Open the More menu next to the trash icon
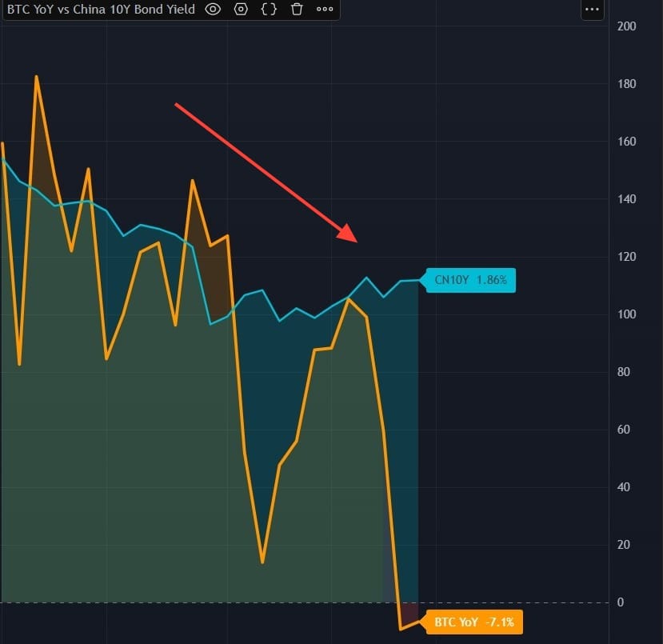Screen dimensions: 663x644 click(324, 10)
